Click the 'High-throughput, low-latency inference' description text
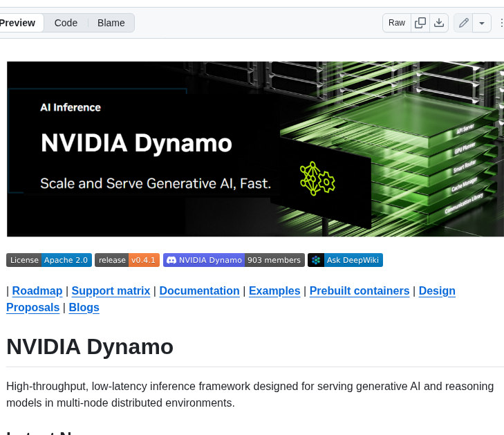504x435 pixels. tap(250, 394)
